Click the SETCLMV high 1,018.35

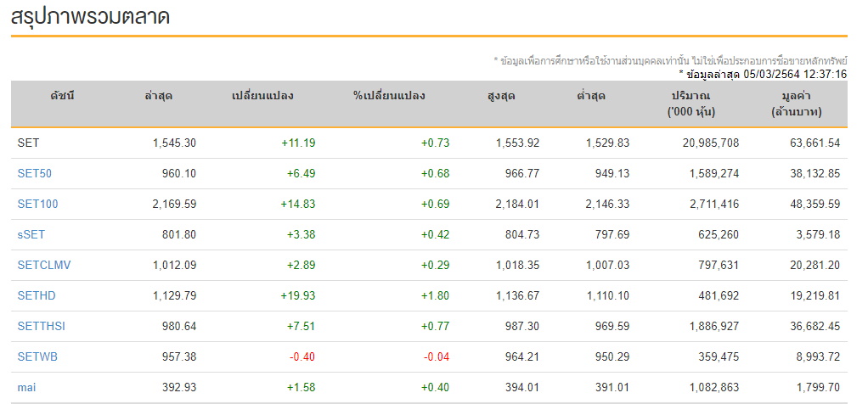click(517, 265)
